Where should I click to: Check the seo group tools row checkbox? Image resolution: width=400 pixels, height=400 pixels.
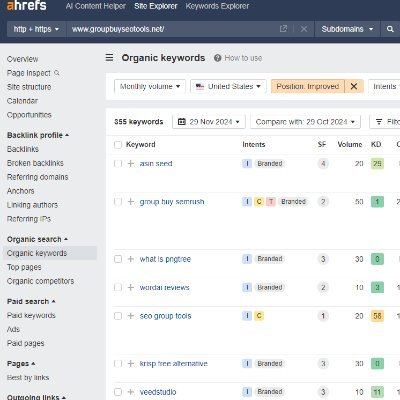click(118, 316)
